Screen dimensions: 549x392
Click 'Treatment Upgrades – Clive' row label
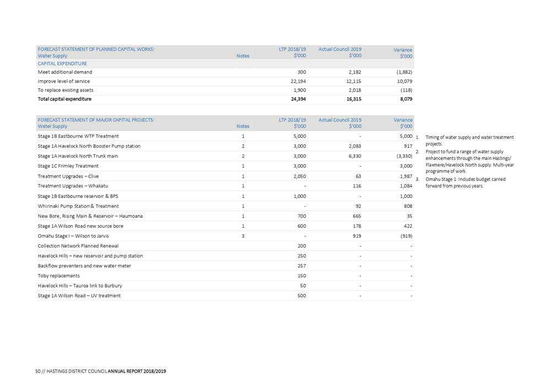click(x=68, y=176)
